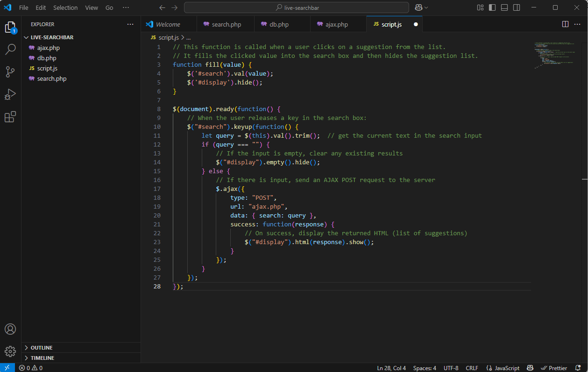Viewport: 588px width, 372px height.
Task: Open the Search view in the activity bar
Action: (10, 50)
